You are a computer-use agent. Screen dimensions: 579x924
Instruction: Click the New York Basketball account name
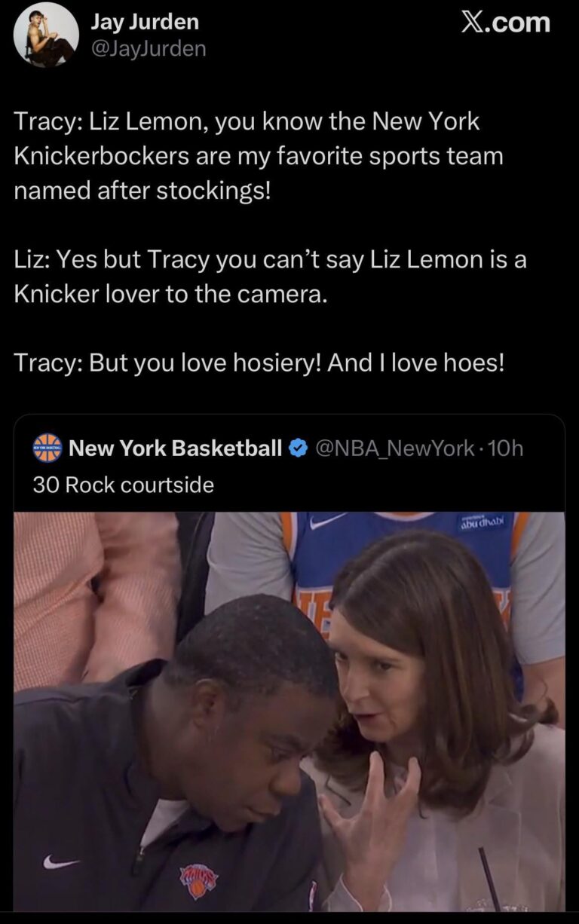pos(176,448)
